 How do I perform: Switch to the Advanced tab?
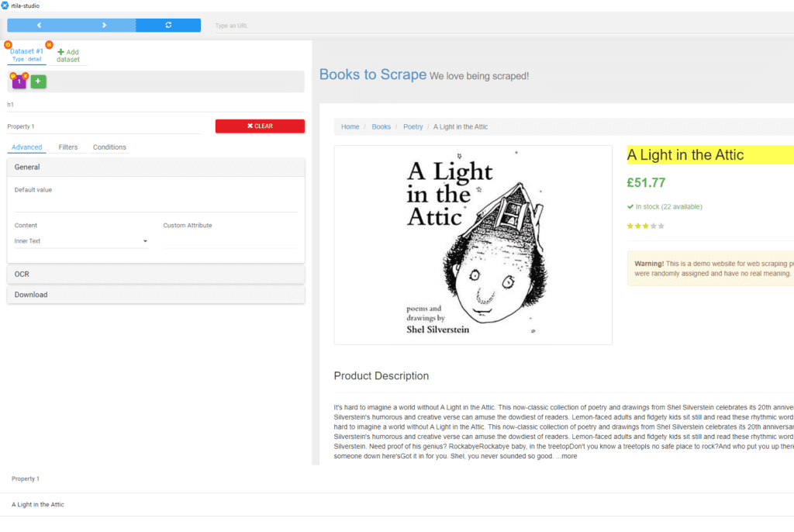(x=27, y=147)
